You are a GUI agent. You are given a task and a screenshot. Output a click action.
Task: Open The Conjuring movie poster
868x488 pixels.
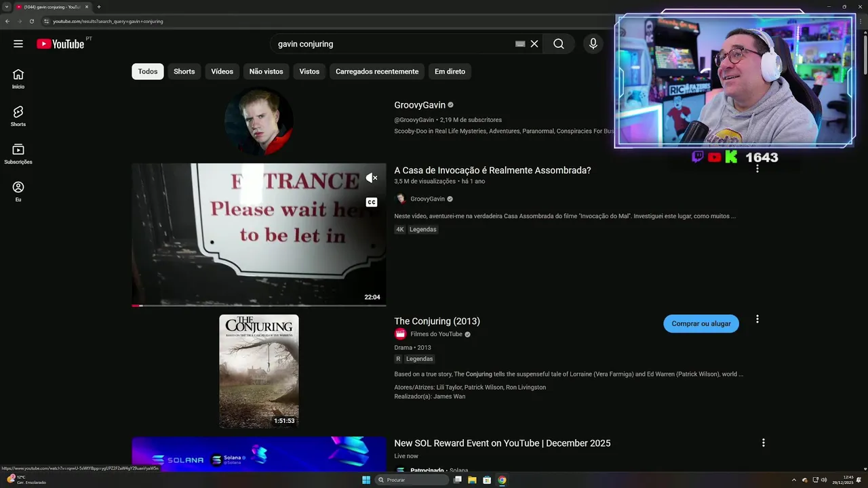[x=259, y=371]
